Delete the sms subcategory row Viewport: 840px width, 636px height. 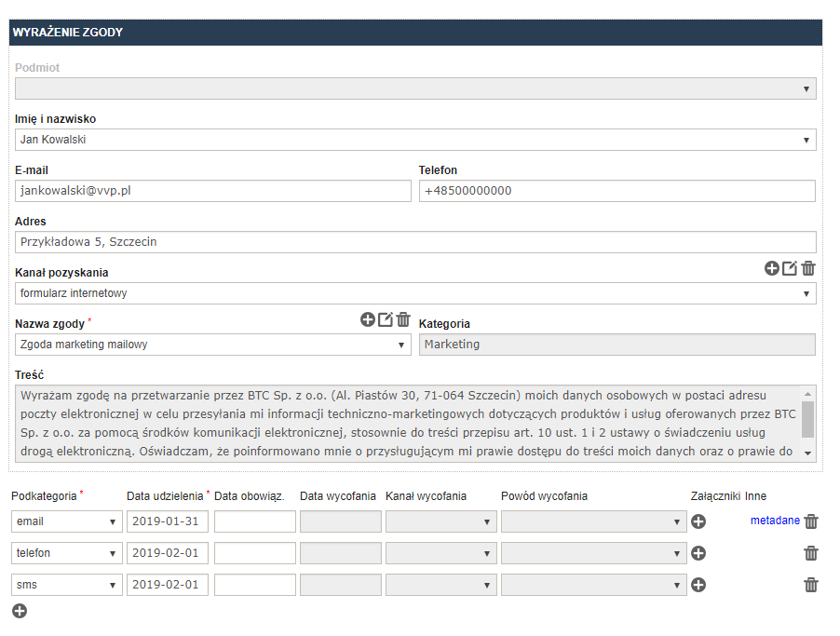[x=811, y=585]
